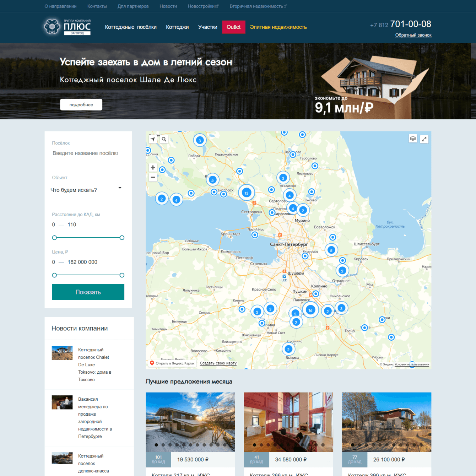Screen dimensions: 476x476
Task: Click the 77 до КАД badge
Action: pyautogui.click(x=355, y=459)
